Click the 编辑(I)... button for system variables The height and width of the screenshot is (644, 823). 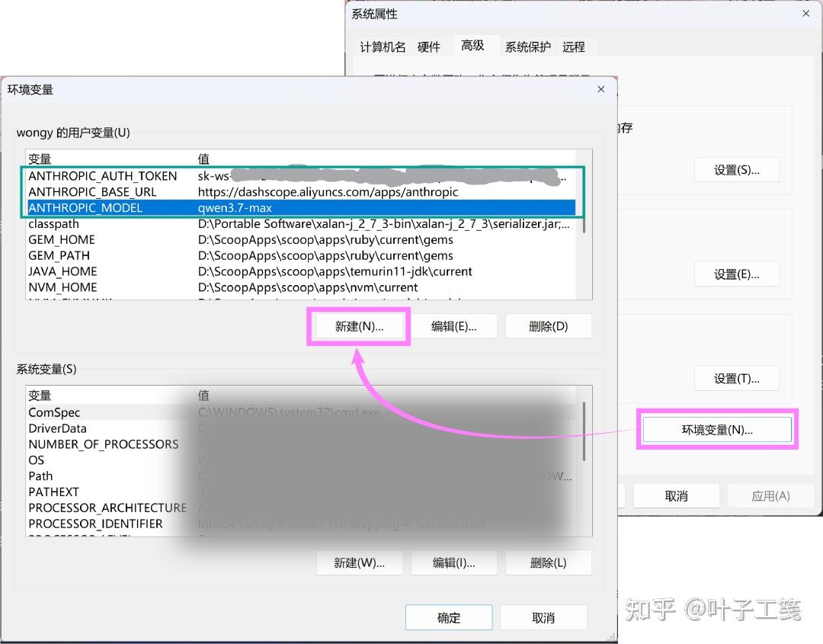click(x=454, y=562)
